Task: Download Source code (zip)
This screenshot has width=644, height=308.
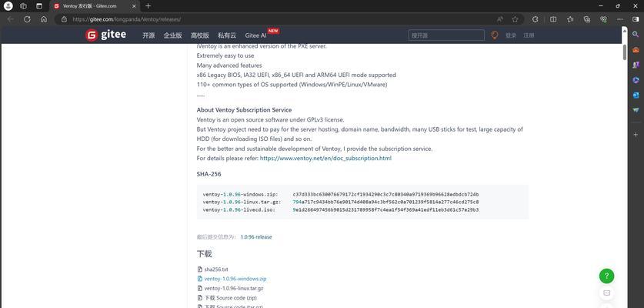Action: pyautogui.click(x=230, y=298)
